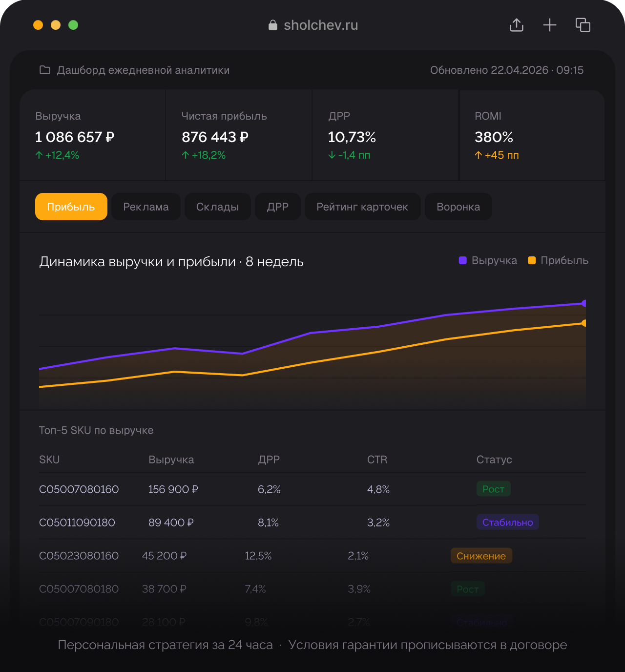This screenshot has width=625, height=672.
Task: Select the Воронка tab
Action: click(x=458, y=207)
